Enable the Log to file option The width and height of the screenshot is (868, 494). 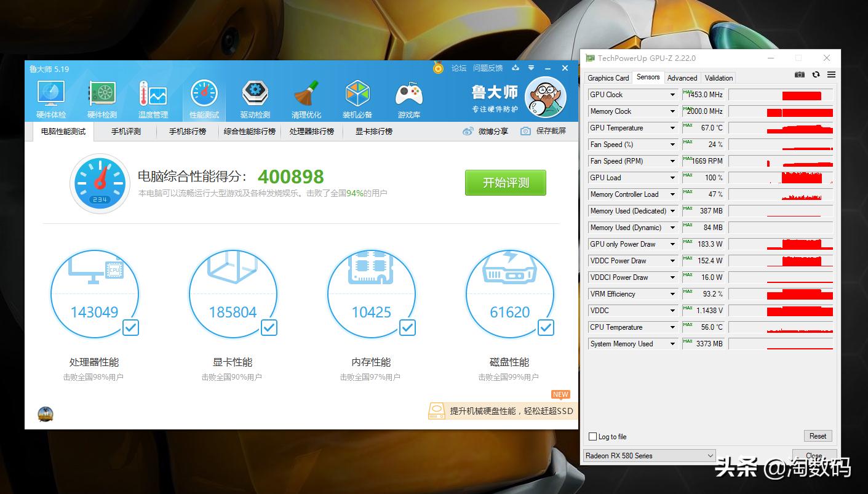pyautogui.click(x=592, y=436)
